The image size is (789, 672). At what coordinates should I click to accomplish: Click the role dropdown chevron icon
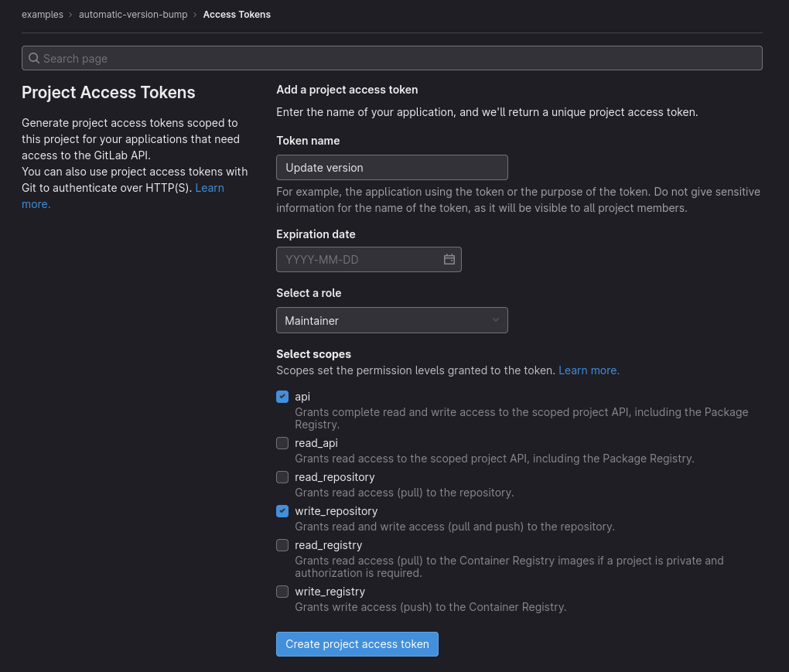(x=495, y=319)
